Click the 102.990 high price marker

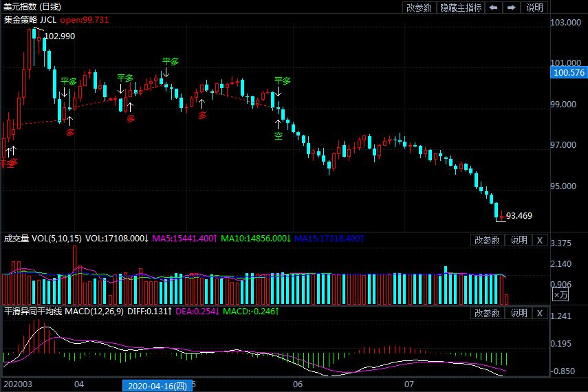tap(60, 36)
